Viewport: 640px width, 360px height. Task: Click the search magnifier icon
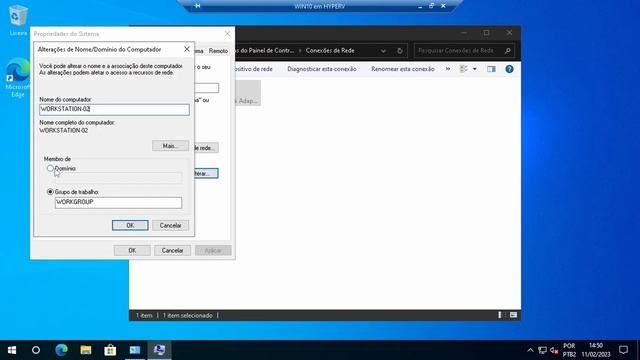click(x=508, y=51)
